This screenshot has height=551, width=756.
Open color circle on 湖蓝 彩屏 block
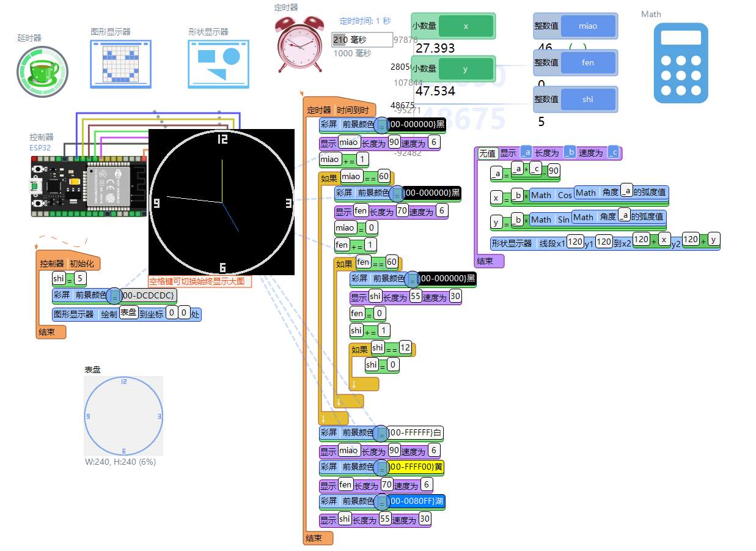383,501
